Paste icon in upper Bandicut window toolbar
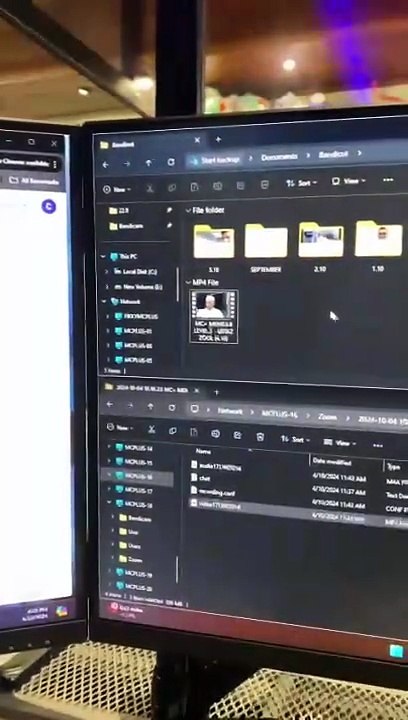Image resolution: width=408 pixels, height=720 pixels. [x=194, y=186]
